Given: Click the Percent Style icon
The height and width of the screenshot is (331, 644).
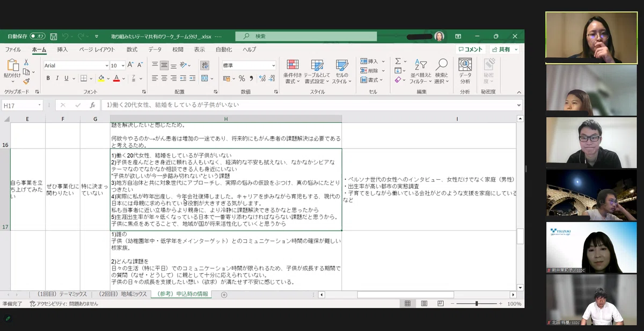Looking at the screenshot, I should point(242,78).
